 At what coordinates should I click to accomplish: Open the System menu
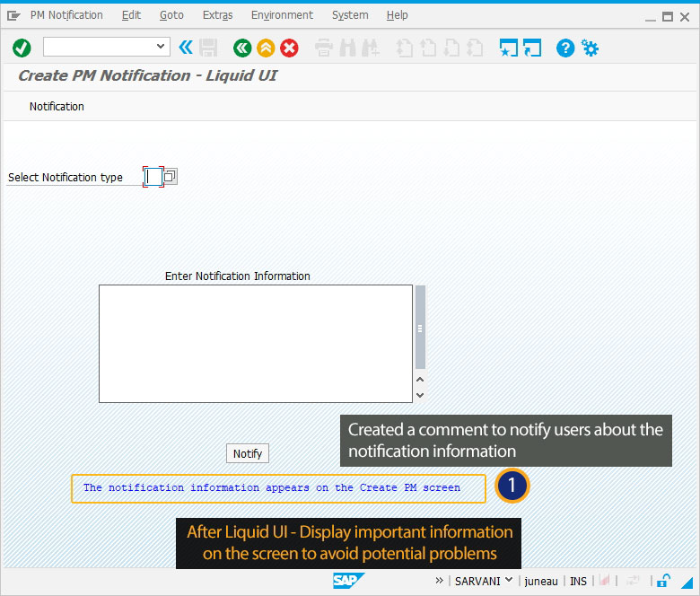[350, 15]
